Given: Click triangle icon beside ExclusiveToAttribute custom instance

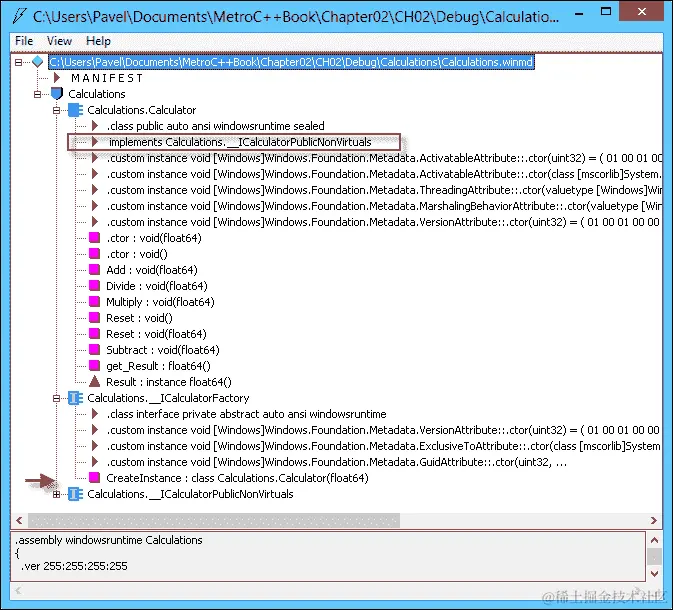Looking at the screenshot, I should 95,446.
